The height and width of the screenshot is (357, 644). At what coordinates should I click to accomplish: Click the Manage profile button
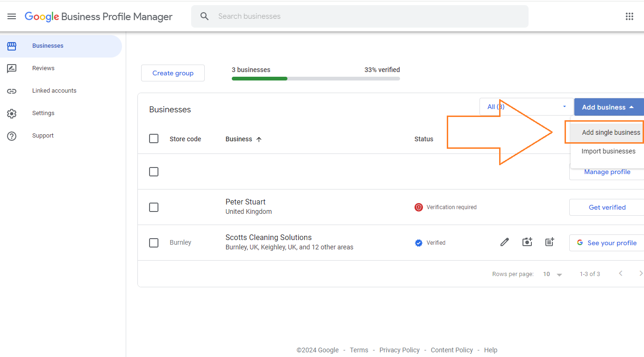(x=607, y=172)
